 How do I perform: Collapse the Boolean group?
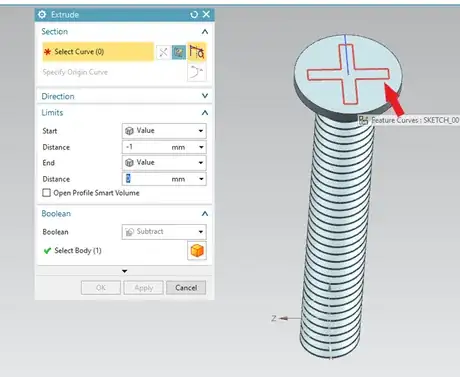(205, 214)
